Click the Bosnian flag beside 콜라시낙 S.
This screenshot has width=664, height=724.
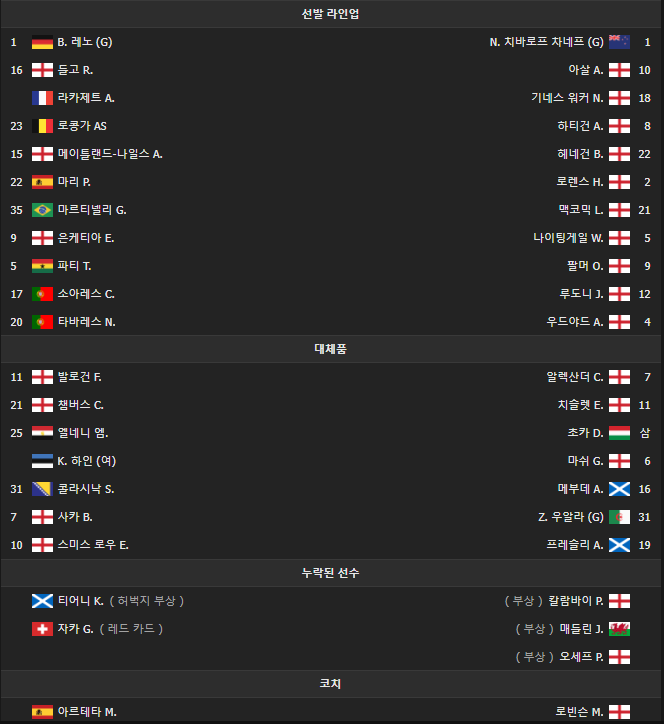(42, 489)
